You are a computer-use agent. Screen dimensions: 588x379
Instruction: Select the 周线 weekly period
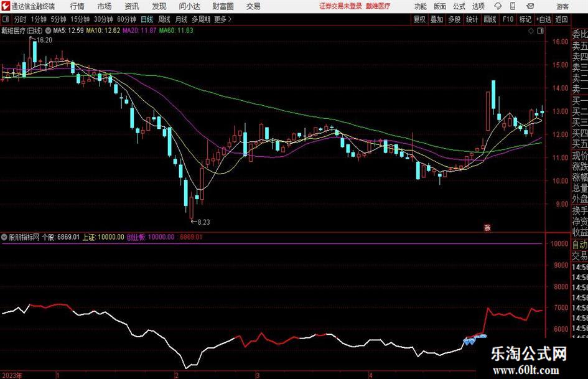click(x=164, y=19)
